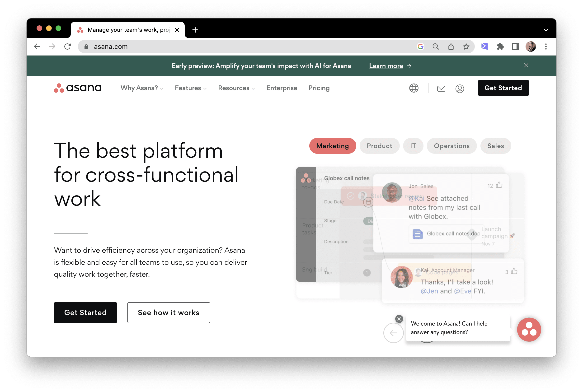This screenshot has height=392, width=583.
Task: Open the zoom magnifier icon
Action: [435, 47]
